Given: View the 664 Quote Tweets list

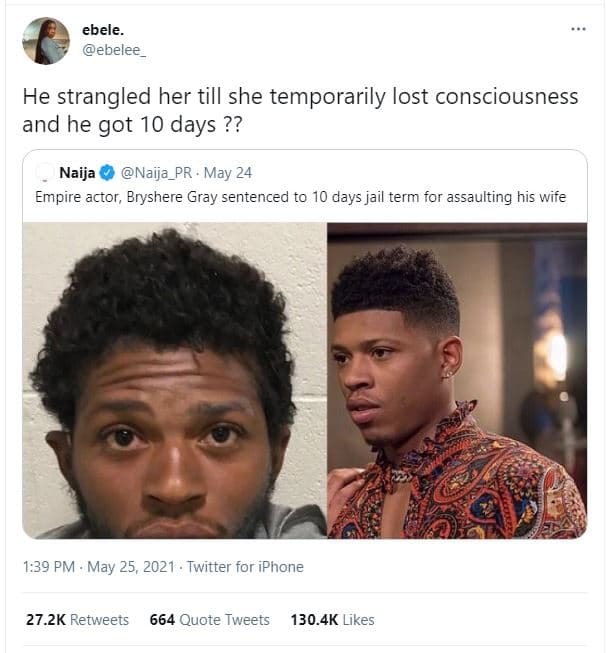Looking at the screenshot, I should pyautogui.click(x=209, y=620).
